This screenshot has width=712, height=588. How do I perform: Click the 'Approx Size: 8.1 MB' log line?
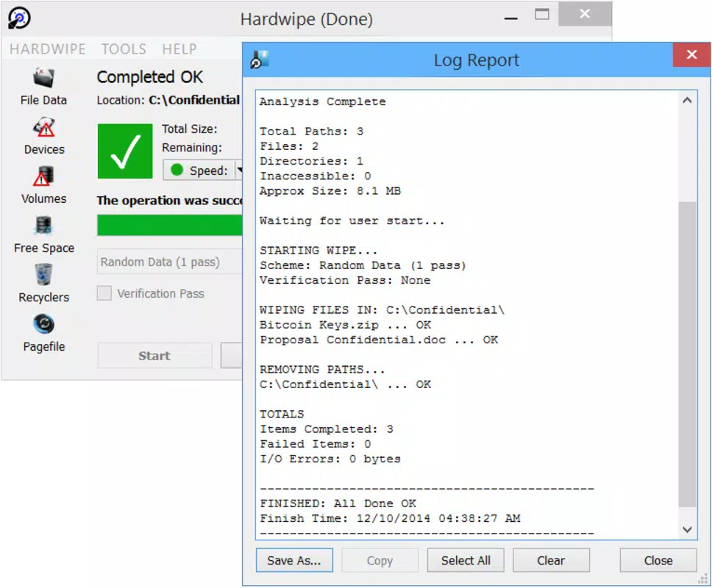click(x=330, y=191)
